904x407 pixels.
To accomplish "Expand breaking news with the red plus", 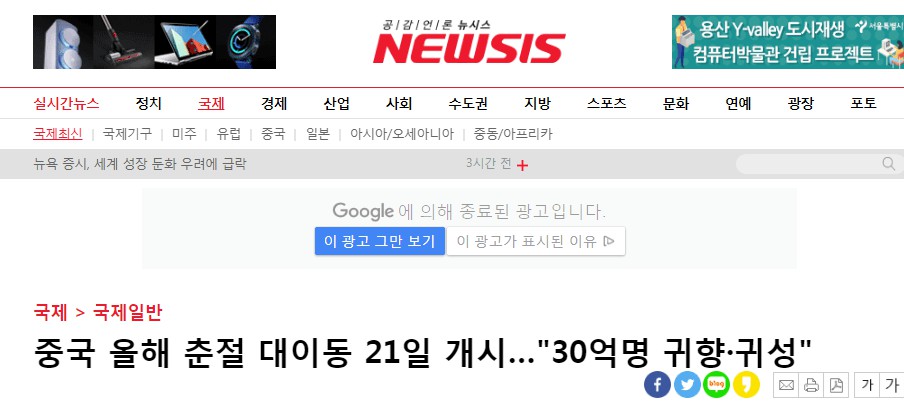I will pos(522,165).
